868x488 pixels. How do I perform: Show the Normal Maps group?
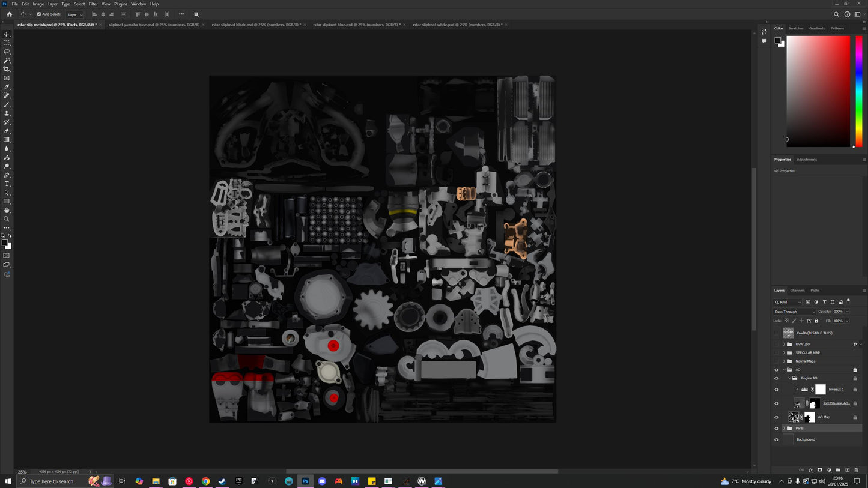(776, 361)
